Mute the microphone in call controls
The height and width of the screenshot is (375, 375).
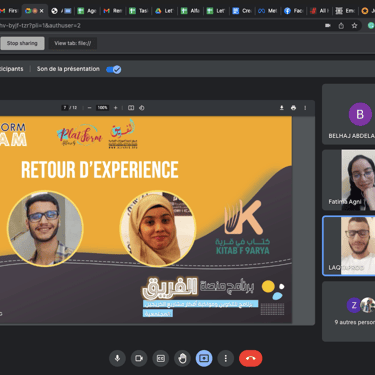click(117, 358)
